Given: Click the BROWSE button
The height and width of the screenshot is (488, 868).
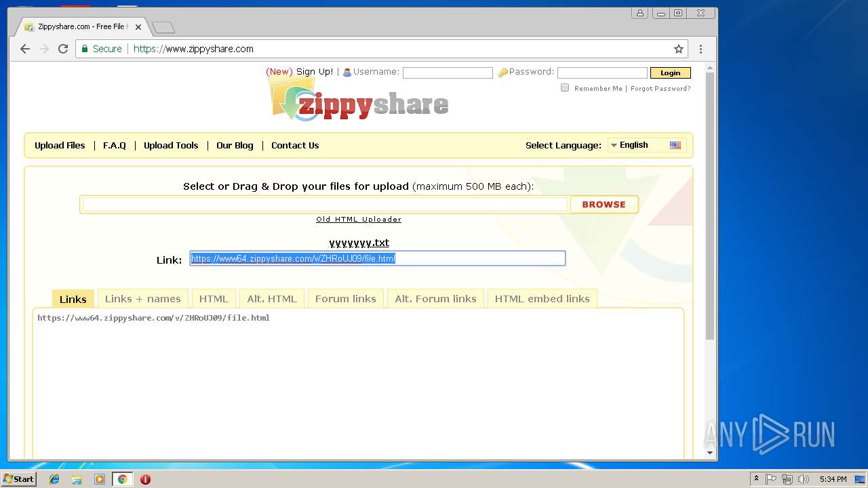Looking at the screenshot, I should click(604, 204).
